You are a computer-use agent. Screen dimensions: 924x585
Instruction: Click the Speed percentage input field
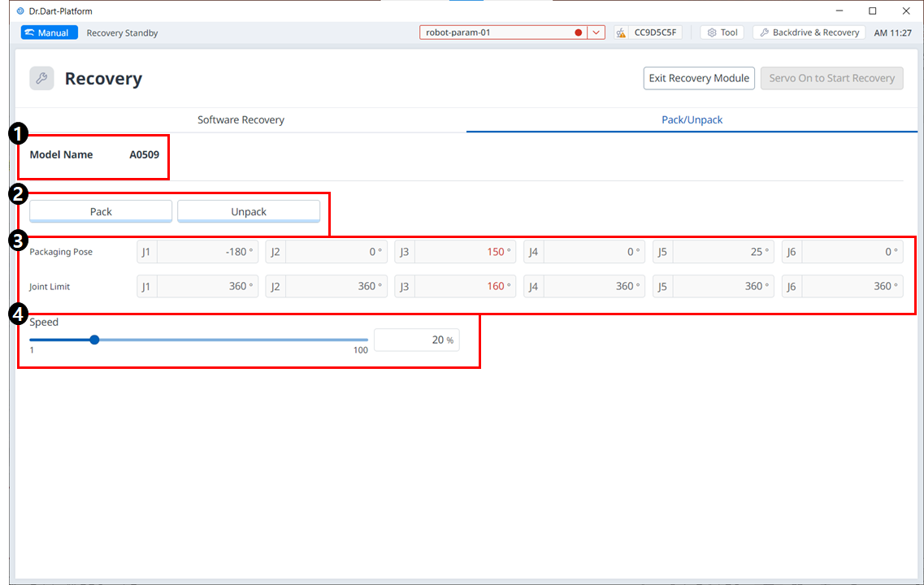click(x=416, y=340)
